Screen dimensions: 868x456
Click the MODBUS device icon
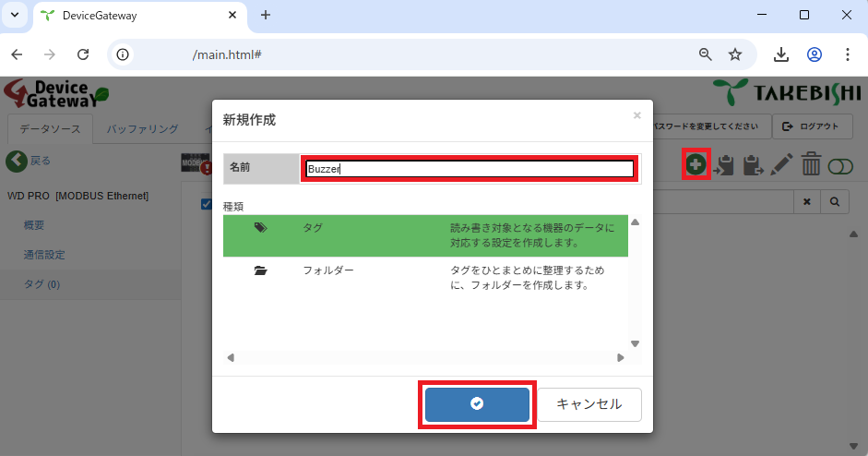click(x=196, y=163)
